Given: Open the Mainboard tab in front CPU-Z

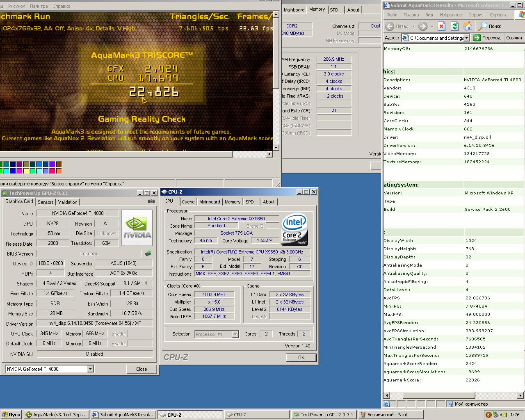Looking at the screenshot, I should (x=210, y=202).
